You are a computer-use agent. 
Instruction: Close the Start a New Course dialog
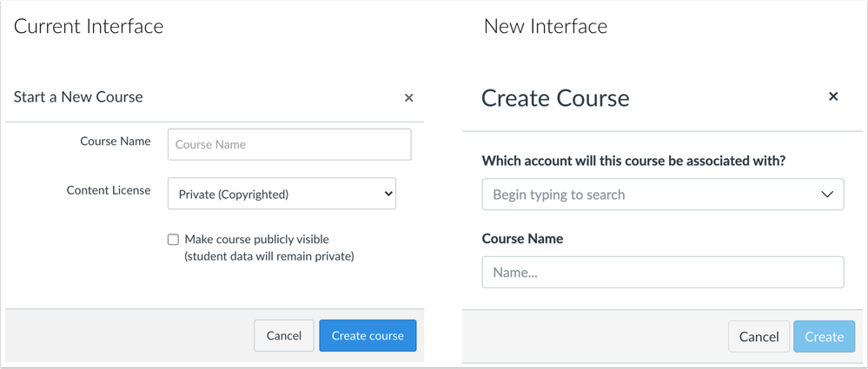pos(408,98)
